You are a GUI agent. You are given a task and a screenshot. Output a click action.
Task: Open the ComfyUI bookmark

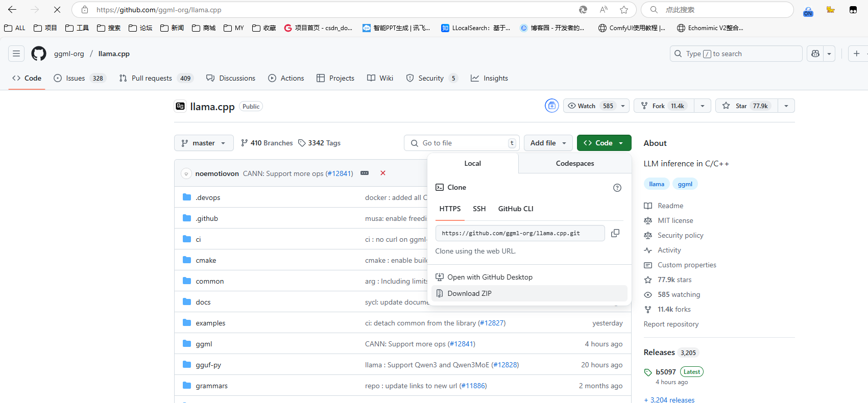tap(632, 28)
